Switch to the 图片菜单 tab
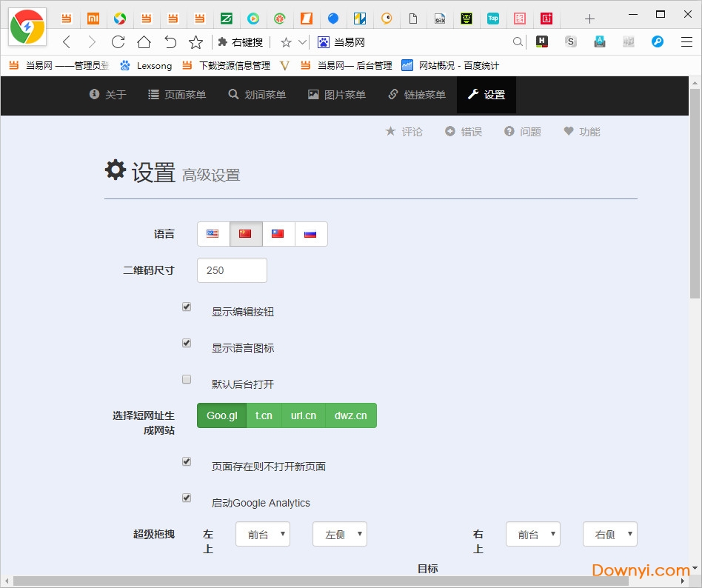The height and width of the screenshot is (588, 702). 337,95
